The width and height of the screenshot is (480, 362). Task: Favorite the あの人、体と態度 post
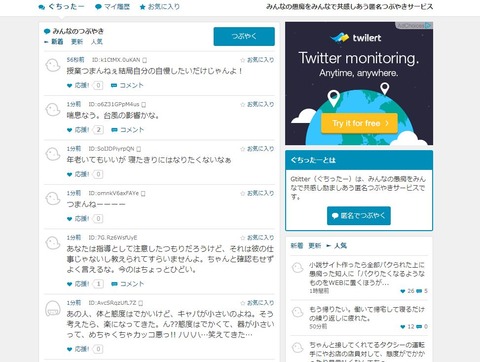[x=257, y=303]
